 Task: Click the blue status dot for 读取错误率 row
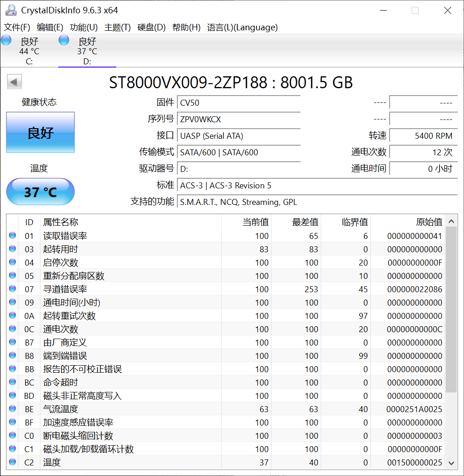coord(12,235)
